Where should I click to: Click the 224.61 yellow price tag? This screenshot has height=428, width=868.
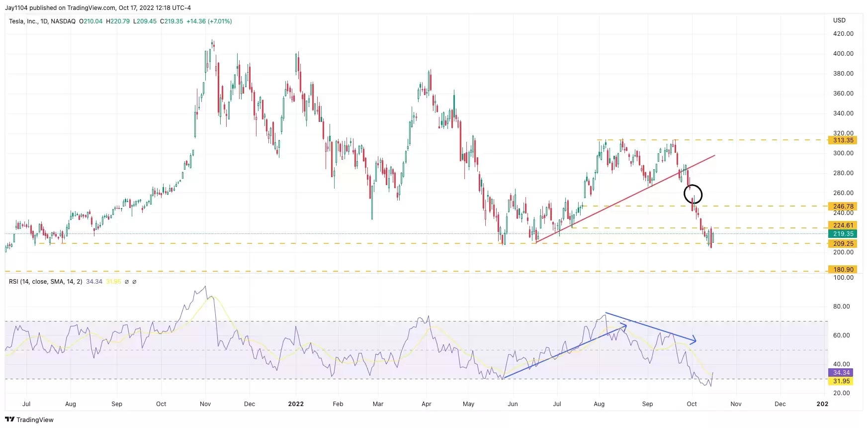click(843, 225)
